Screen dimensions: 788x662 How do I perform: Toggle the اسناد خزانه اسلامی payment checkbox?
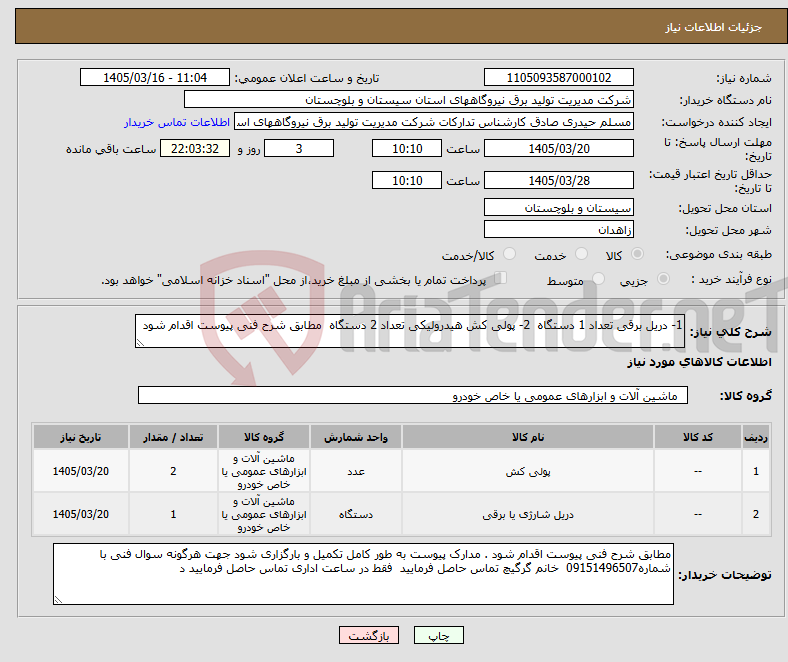[x=501, y=278]
